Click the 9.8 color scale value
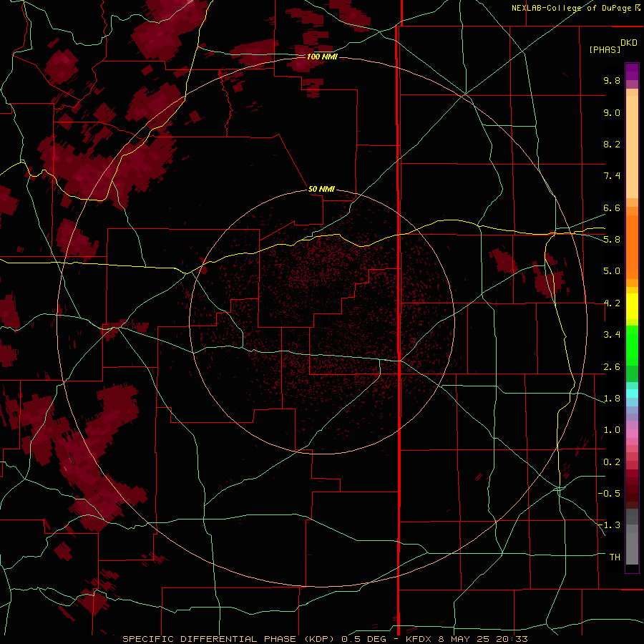The height and width of the screenshot is (644, 644). (x=612, y=80)
